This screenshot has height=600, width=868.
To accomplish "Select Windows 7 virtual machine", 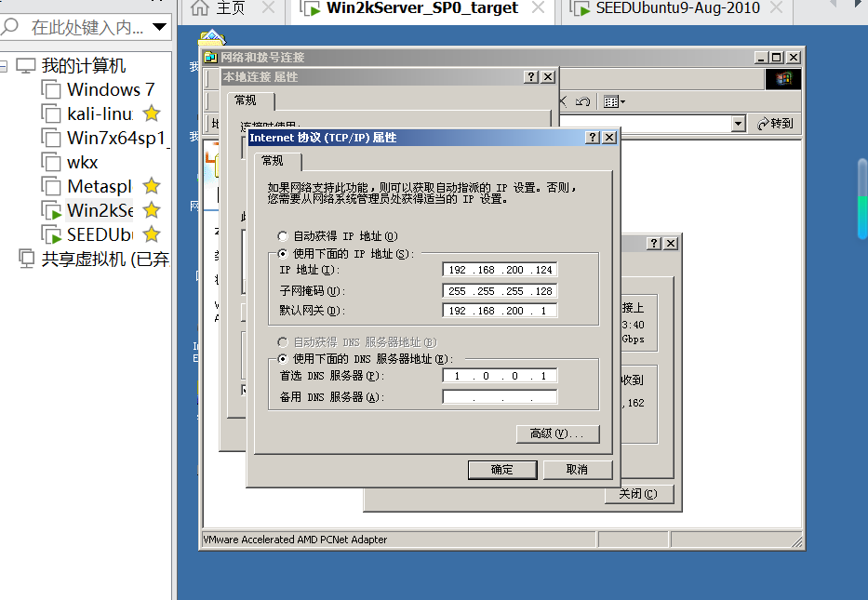I will [111, 89].
